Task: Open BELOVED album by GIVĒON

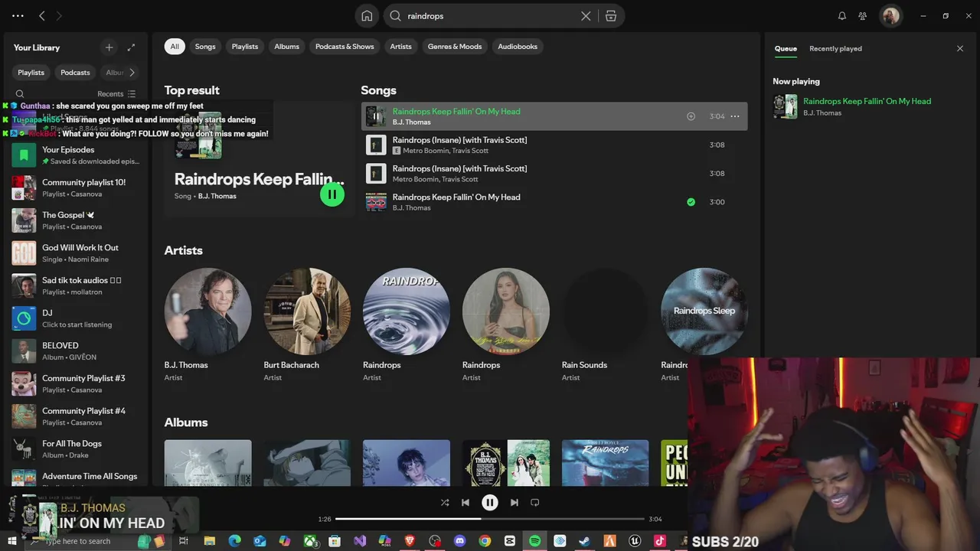Action: pyautogui.click(x=77, y=351)
